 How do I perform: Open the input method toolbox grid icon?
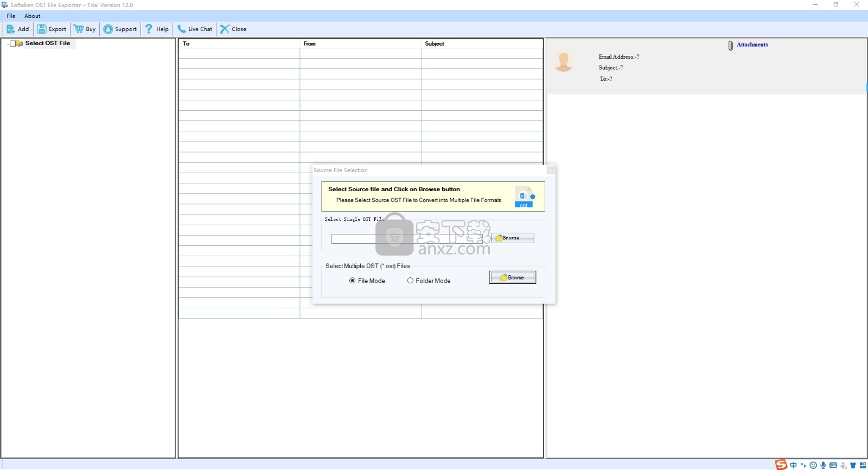[863, 465]
